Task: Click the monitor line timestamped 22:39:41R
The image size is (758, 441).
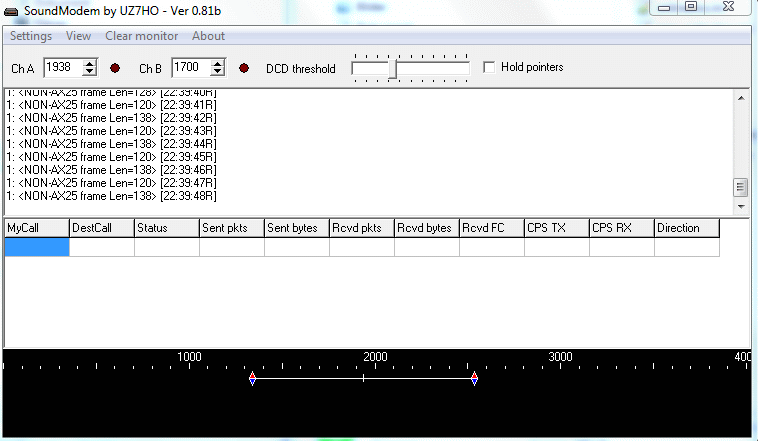Action: tap(111, 105)
